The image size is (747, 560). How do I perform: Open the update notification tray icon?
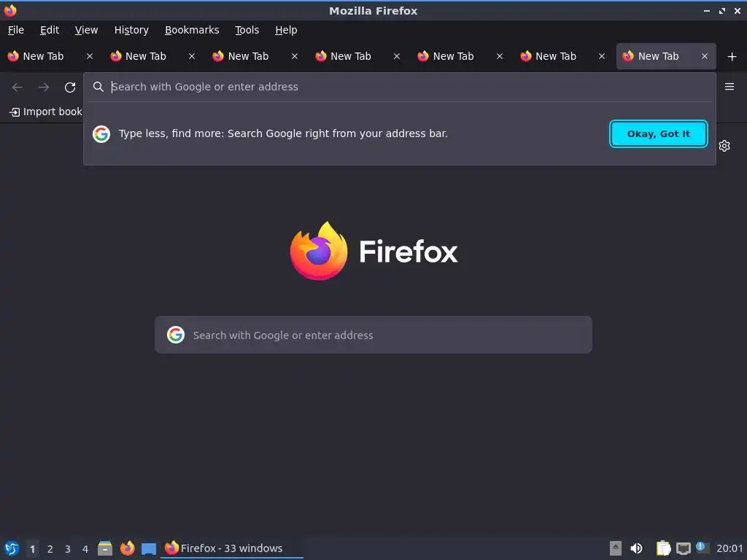click(x=701, y=547)
